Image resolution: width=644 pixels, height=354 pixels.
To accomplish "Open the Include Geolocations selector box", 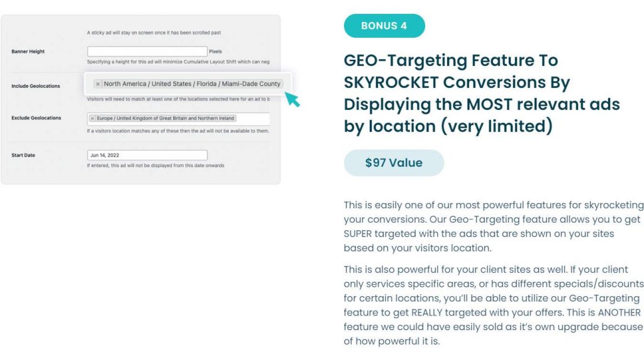I will 188,84.
